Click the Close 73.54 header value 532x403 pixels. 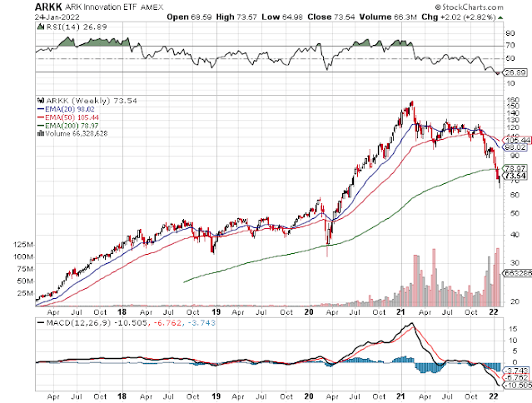coord(331,17)
